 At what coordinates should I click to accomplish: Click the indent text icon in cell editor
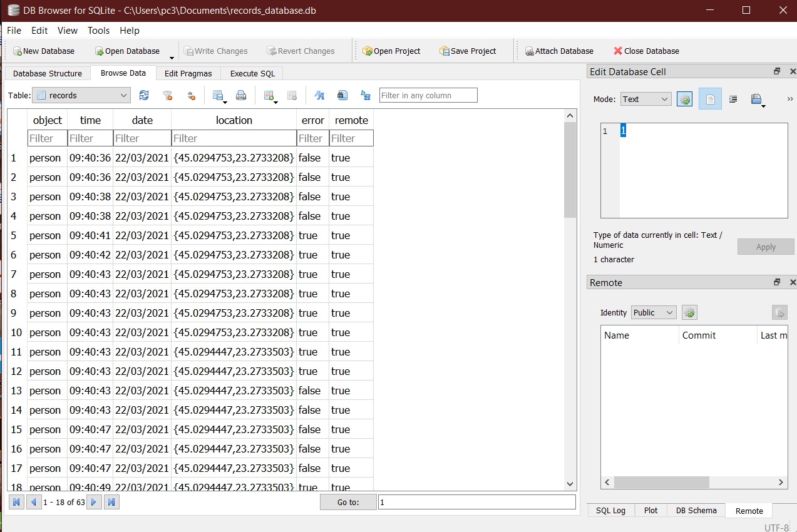click(x=733, y=99)
